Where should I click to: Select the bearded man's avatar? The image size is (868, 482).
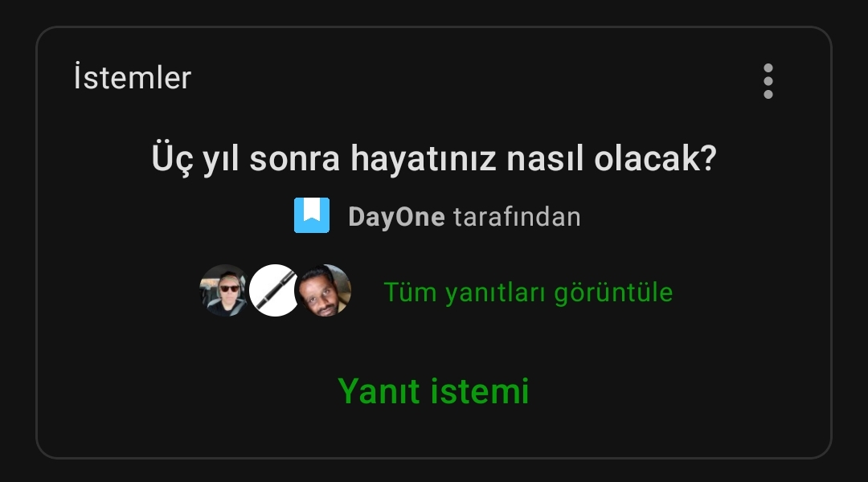pyautogui.click(x=325, y=291)
